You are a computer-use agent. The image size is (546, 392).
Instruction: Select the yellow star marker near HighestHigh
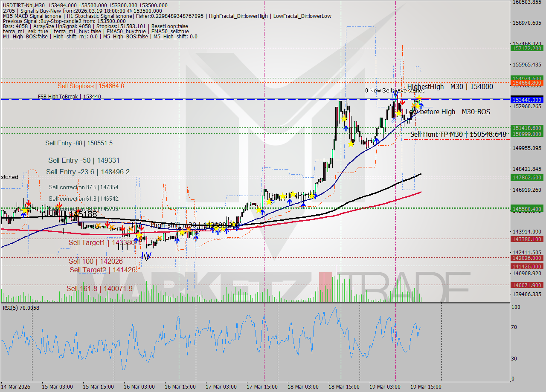(419, 98)
